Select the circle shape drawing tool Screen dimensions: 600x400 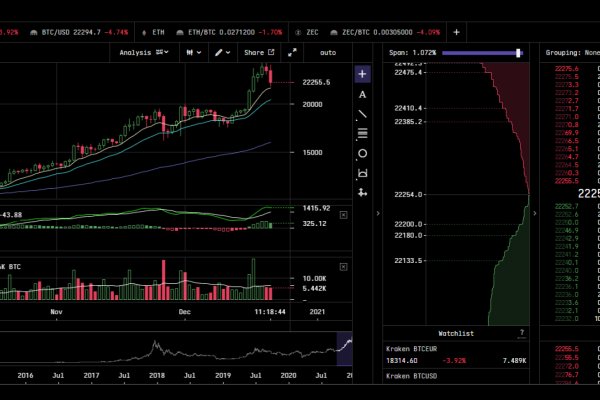click(362, 153)
